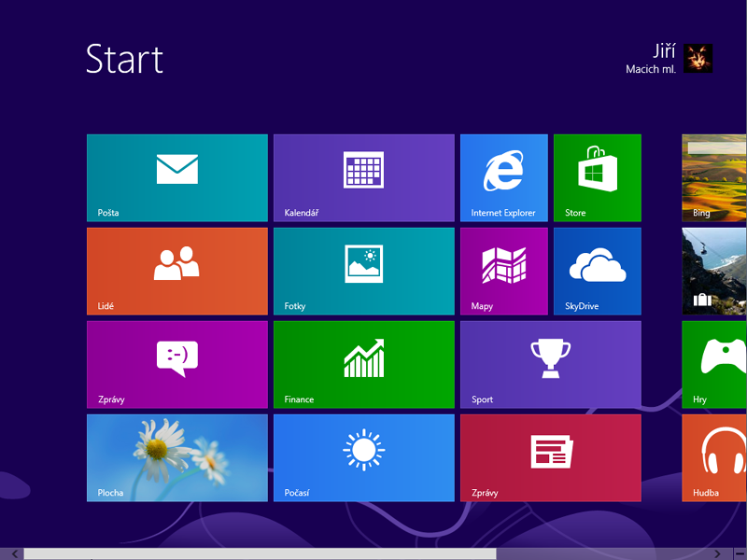Open the Kalendář calendar tile
The image size is (747, 560).
364,177
